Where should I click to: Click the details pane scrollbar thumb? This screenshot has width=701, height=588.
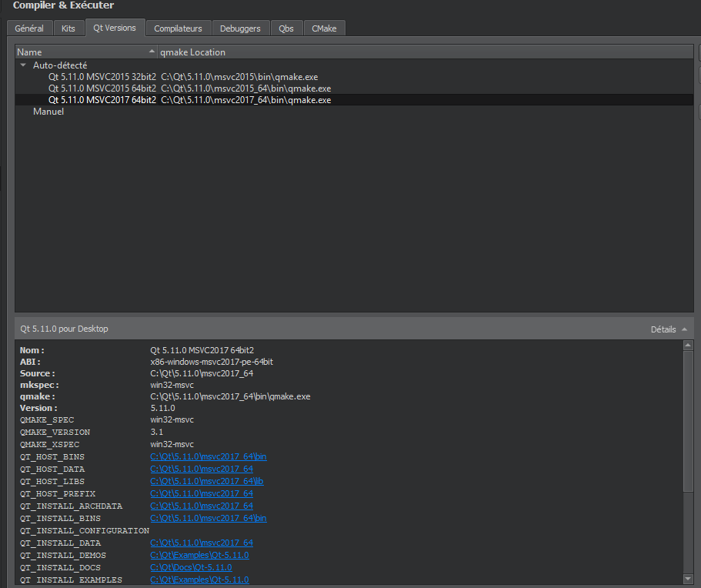point(688,420)
